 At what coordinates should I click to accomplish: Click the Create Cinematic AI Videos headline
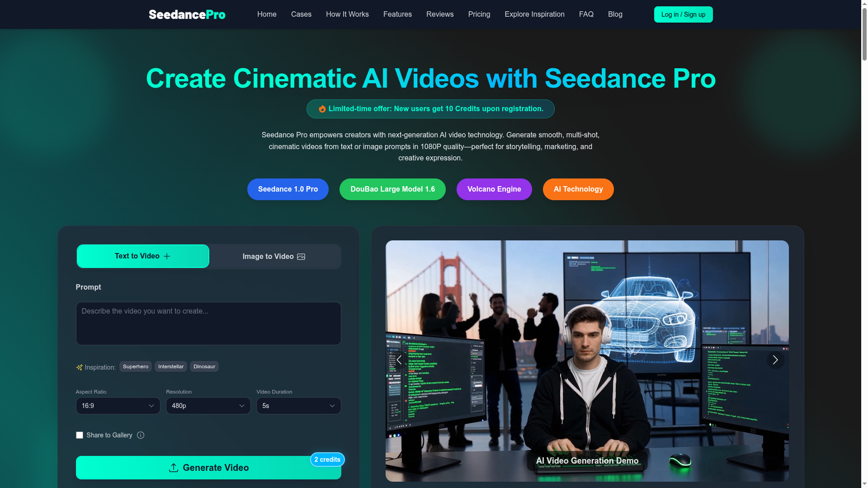click(430, 79)
